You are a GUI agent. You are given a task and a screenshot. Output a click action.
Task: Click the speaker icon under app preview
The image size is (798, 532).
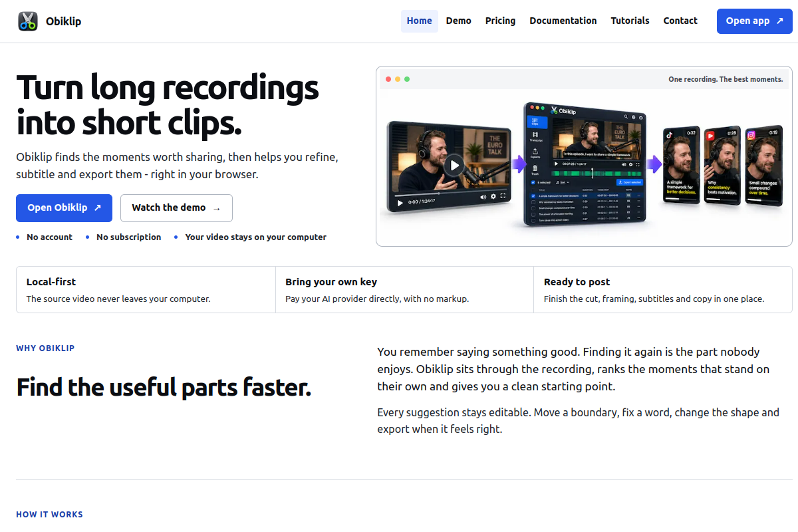pos(624,164)
